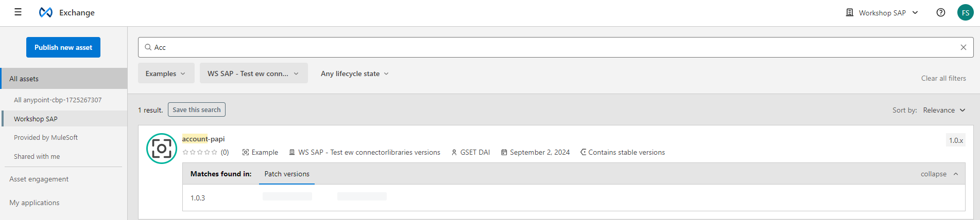Clear all filters
This screenshot has height=220, width=980.
pyautogui.click(x=943, y=78)
